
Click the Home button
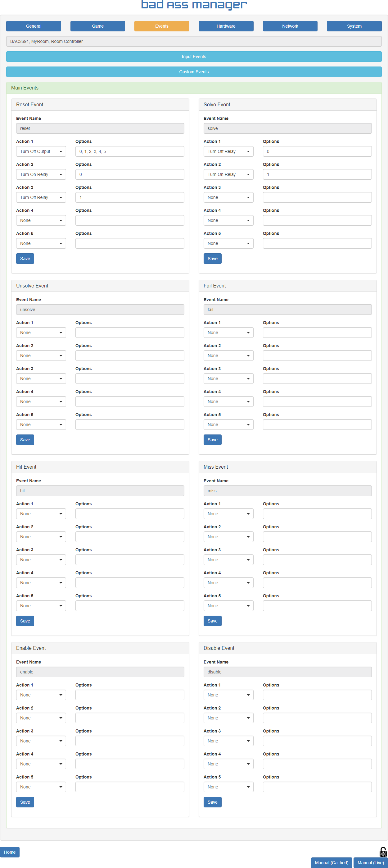tap(10, 852)
